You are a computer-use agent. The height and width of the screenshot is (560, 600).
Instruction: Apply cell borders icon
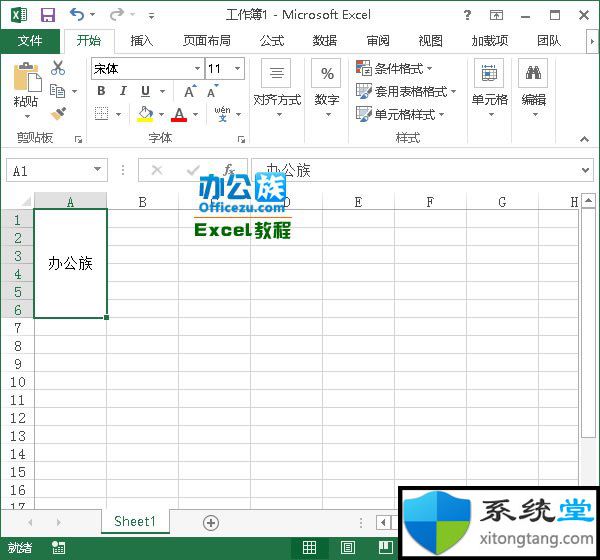[101, 114]
